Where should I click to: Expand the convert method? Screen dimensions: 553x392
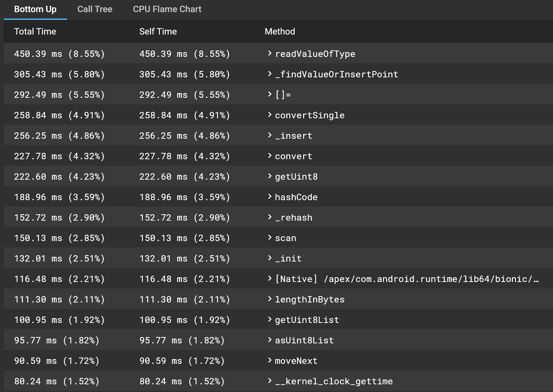(x=269, y=156)
